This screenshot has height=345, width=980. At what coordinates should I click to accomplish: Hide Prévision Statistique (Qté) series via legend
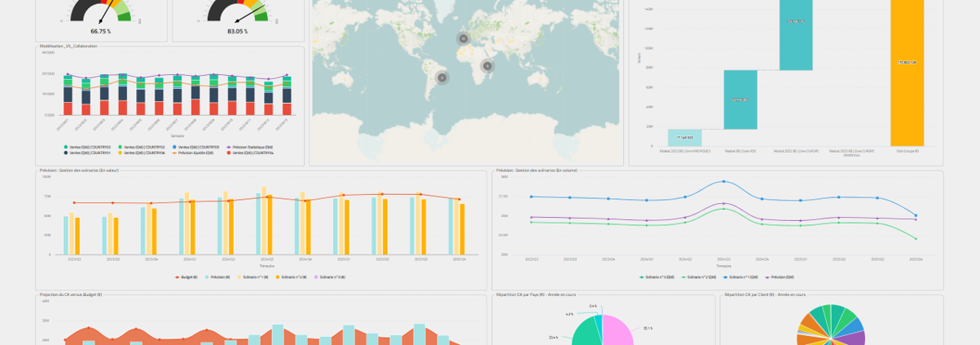(x=250, y=147)
